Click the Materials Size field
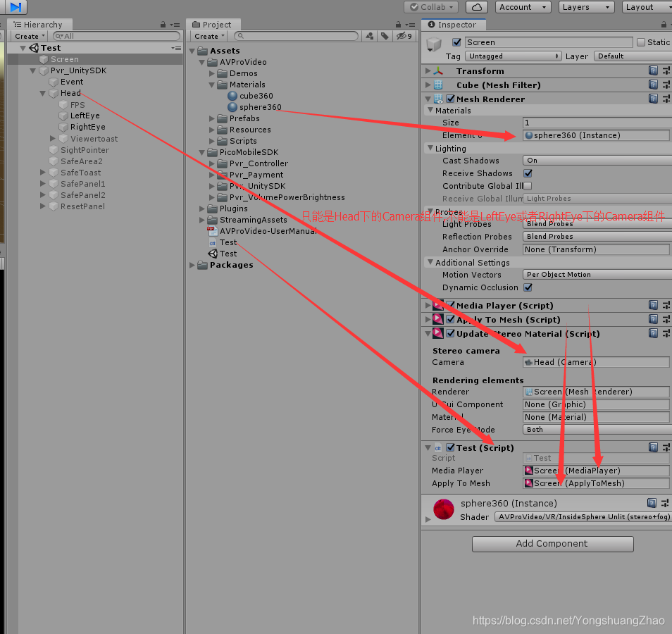672x634 pixels. 597,123
